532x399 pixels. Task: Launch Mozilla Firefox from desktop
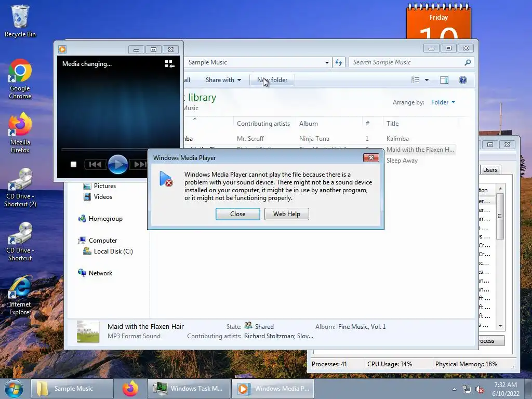[20, 133]
